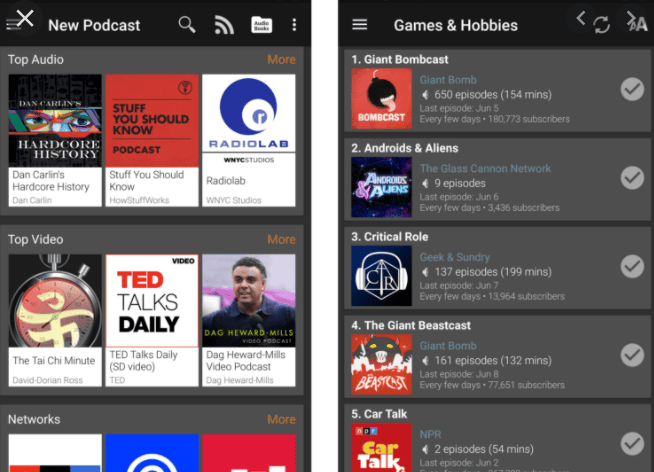The height and width of the screenshot is (472, 654).
Task: Open podcast search magnifier icon
Action: [187, 25]
